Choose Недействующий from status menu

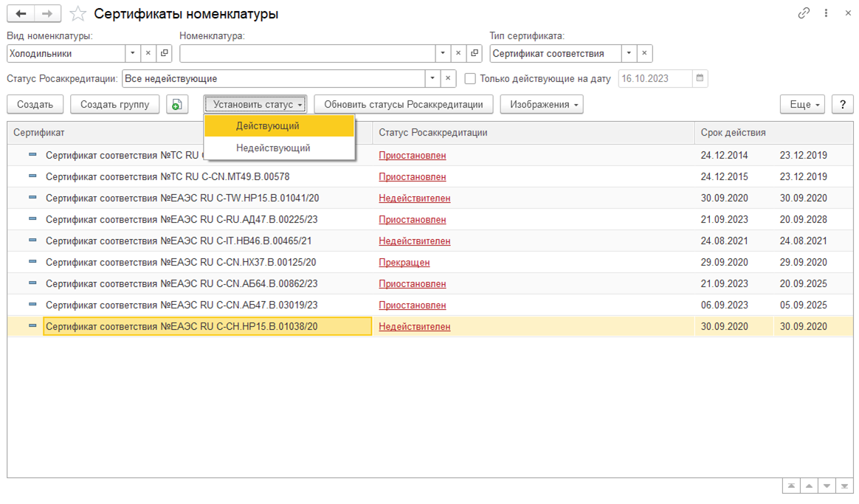[x=273, y=148]
